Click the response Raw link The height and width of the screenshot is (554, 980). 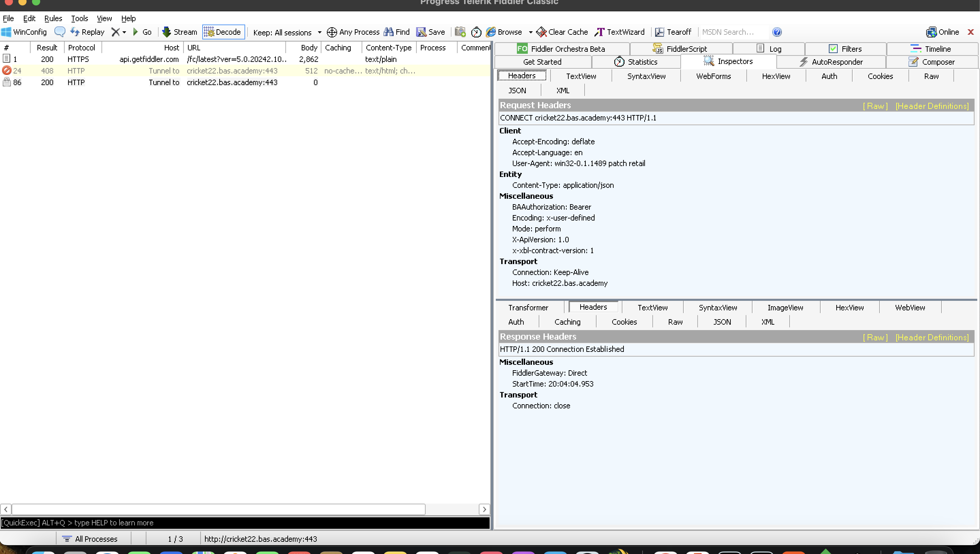(875, 338)
